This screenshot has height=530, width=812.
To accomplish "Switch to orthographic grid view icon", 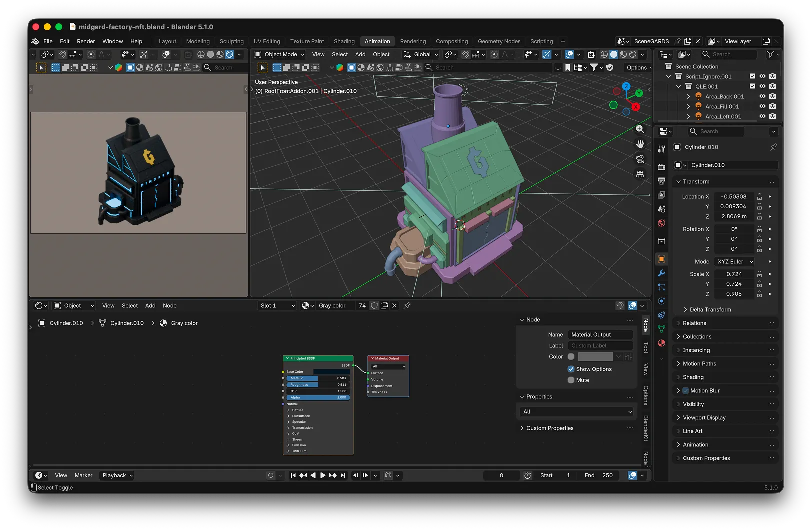I will point(640,174).
